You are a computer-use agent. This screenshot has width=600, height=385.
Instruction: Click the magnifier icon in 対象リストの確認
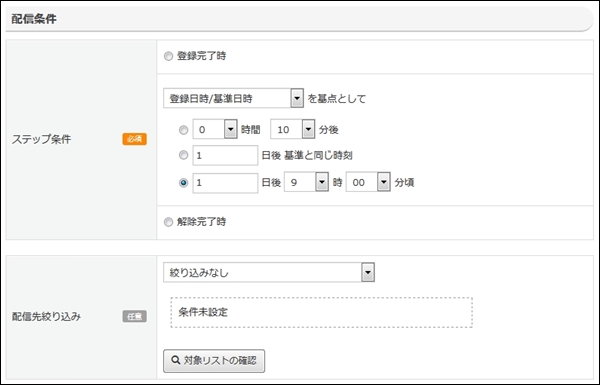176,360
